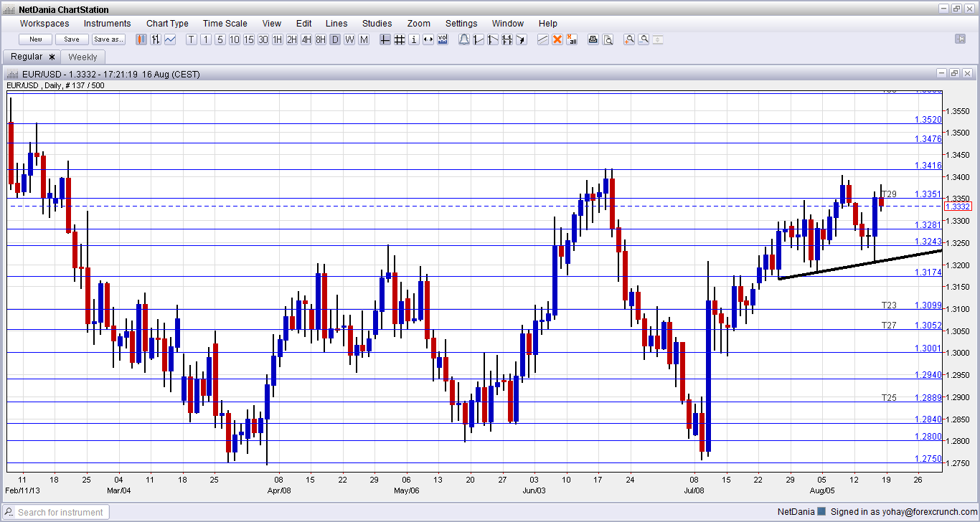Click the delete all lines icon
This screenshot has height=522, width=980.
[572, 39]
